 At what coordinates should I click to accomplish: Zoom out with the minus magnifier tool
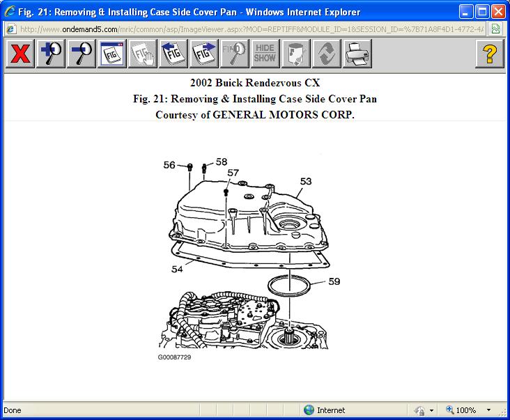[x=82, y=54]
